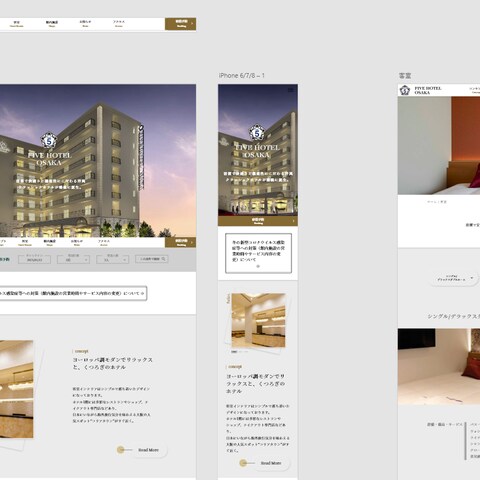
Task: Click Shops nav item below desktop hero
Action: (50, 243)
